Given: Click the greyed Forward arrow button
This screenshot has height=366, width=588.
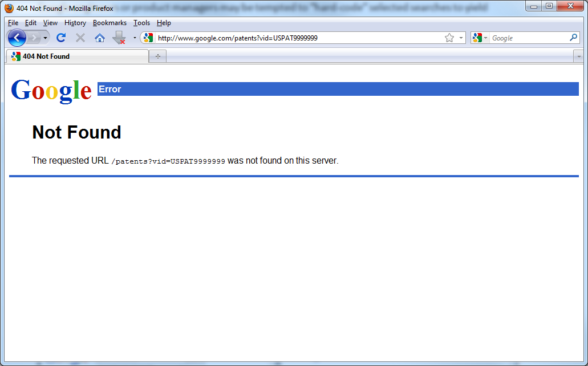Looking at the screenshot, I should [x=34, y=38].
